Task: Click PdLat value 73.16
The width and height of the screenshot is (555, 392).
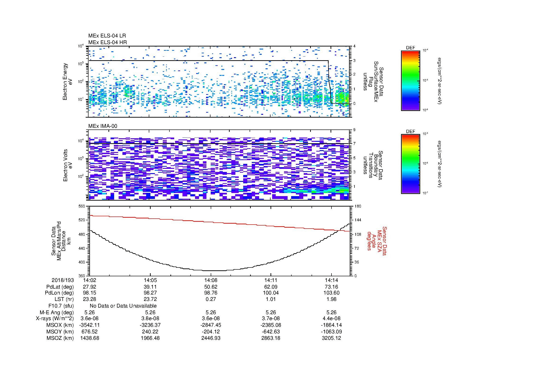Action: 331,287
